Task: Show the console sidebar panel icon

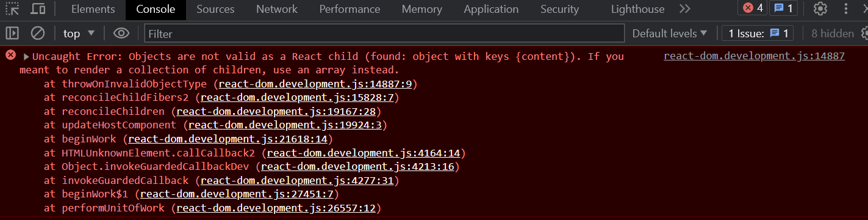Action: click(x=12, y=33)
